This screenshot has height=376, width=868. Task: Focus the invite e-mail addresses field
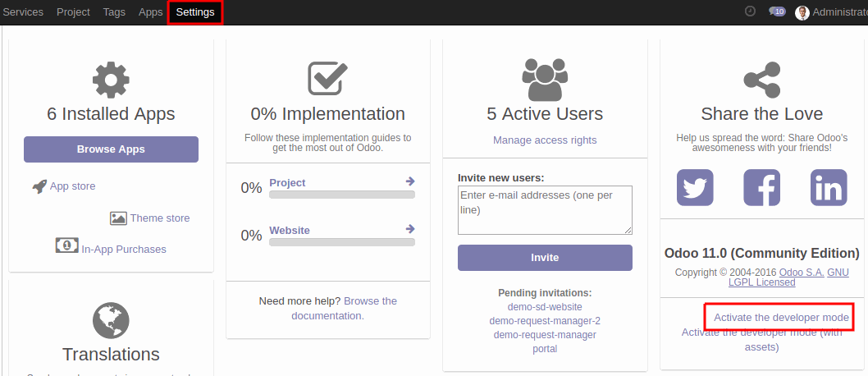[545, 210]
